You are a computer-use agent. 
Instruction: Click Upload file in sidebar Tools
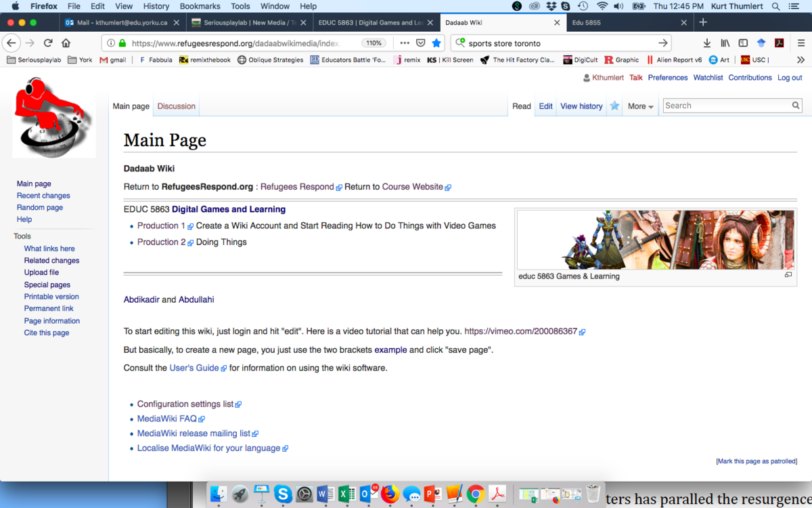click(41, 272)
